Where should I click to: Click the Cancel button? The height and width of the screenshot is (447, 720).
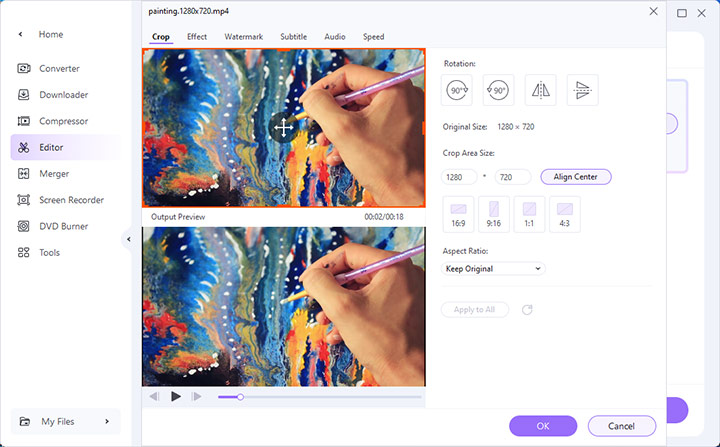pyautogui.click(x=621, y=426)
